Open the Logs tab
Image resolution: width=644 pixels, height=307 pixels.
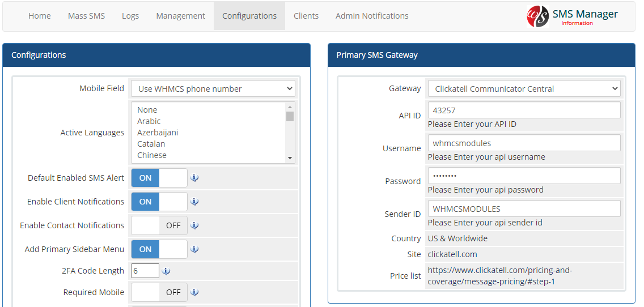130,16
